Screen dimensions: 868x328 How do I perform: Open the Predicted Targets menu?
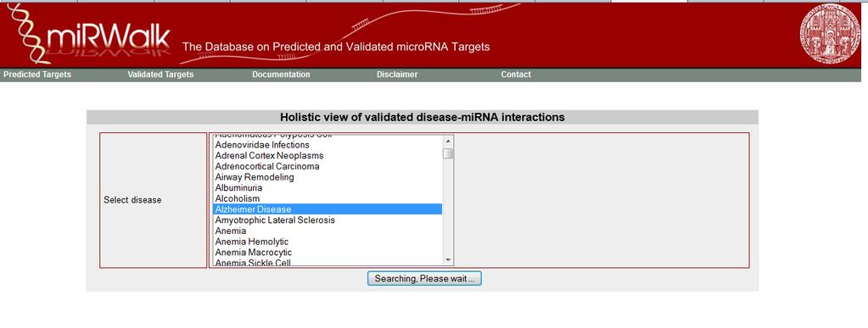coord(37,74)
